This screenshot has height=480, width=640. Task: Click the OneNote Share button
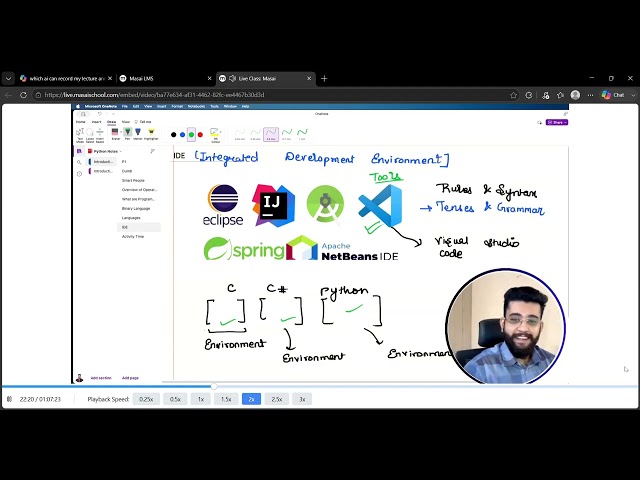click(x=557, y=122)
